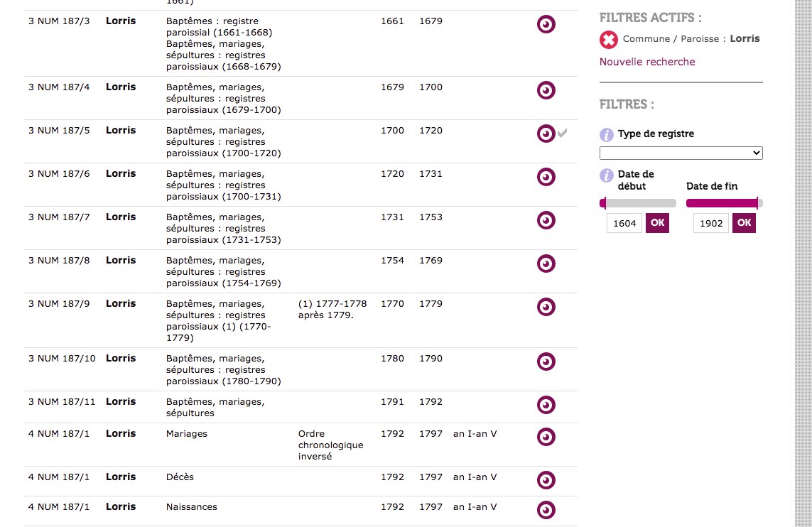Open the Naissances register viewer
Screen dimensions: 812x527
(x=546, y=511)
